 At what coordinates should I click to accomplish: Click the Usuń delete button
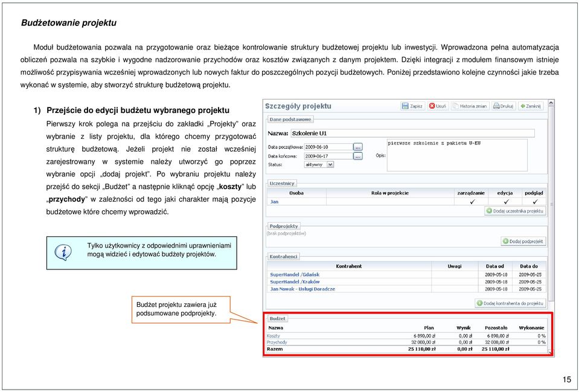(x=438, y=106)
